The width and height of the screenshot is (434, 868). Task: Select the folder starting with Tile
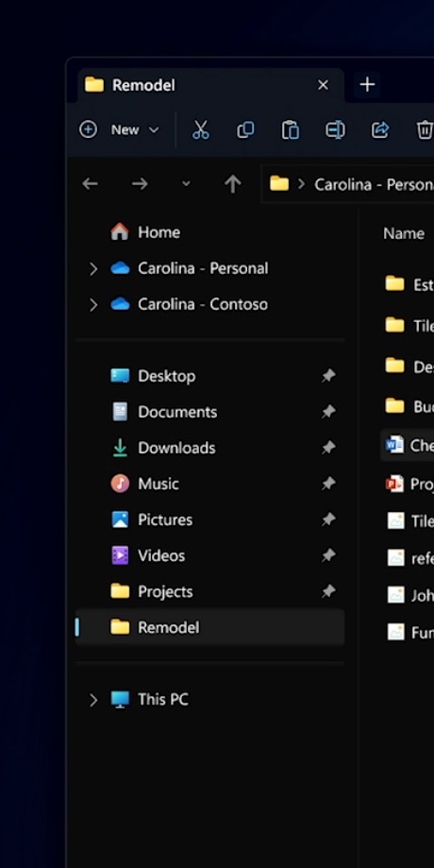[408, 326]
